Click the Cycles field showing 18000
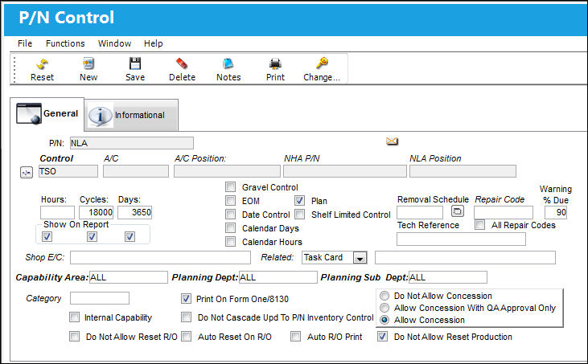Viewport: 588px width, 364px height. pos(96,212)
